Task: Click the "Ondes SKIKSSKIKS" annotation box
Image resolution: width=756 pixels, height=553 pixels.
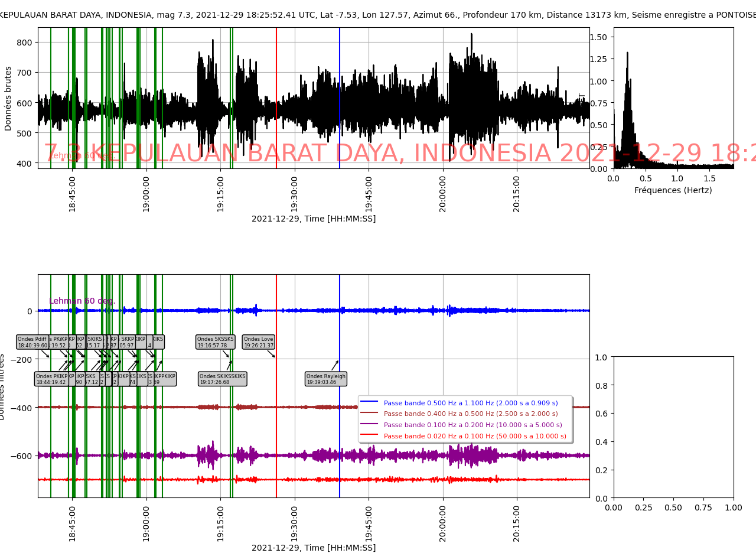Action: click(222, 379)
